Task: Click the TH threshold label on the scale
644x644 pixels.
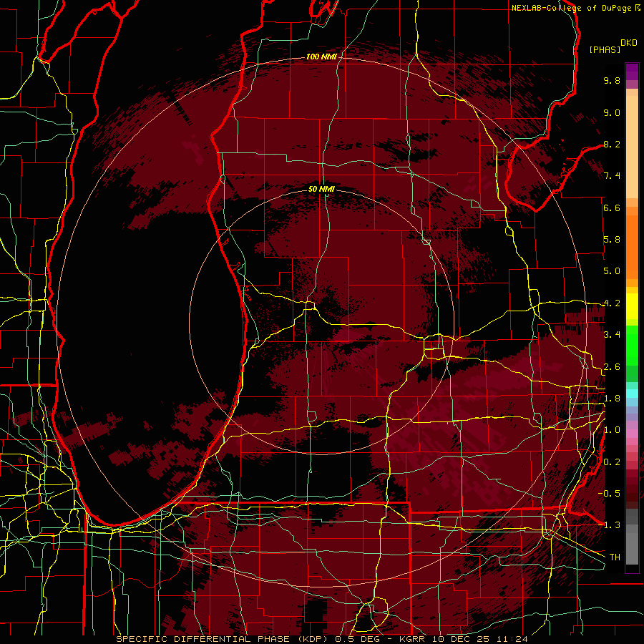Action: [615, 557]
